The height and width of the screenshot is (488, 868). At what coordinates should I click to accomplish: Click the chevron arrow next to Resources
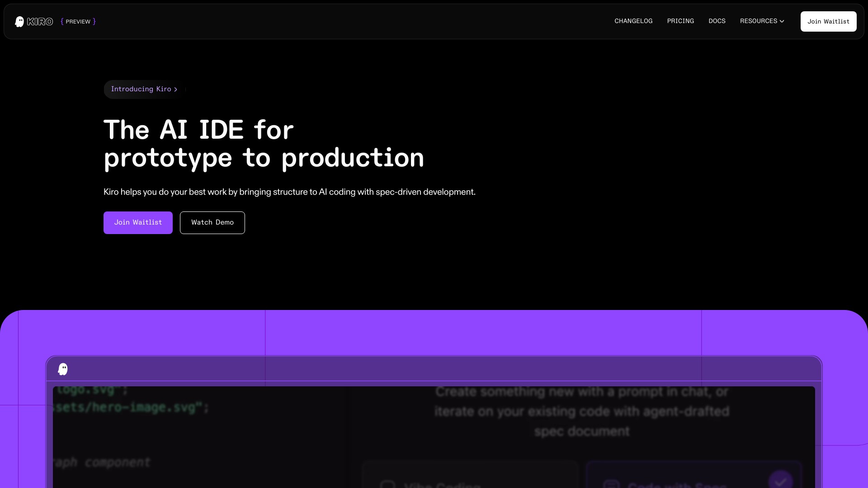pos(782,21)
